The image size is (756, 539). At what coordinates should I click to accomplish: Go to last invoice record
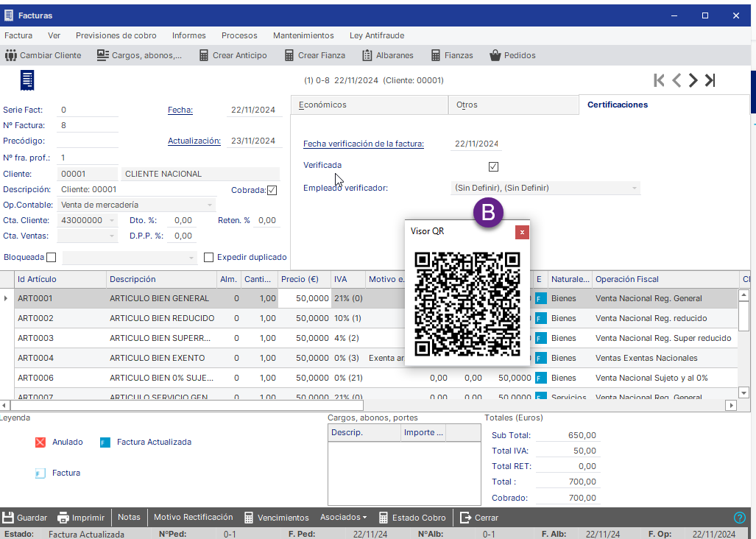click(x=710, y=80)
